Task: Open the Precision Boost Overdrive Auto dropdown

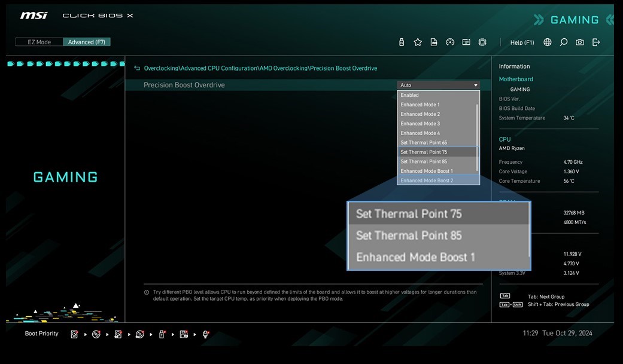Action: pyautogui.click(x=438, y=85)
